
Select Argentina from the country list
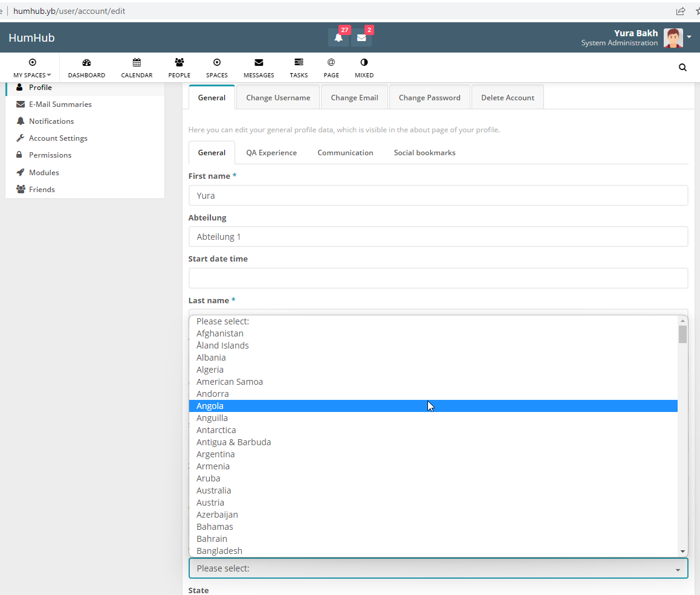tap(216, 454)
